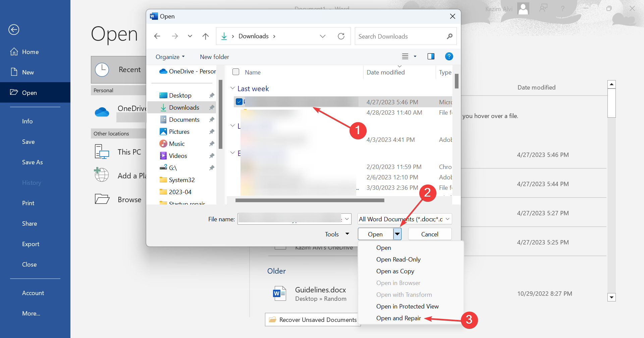
Task: Open Pictures folder in navigation pane
Action: pyautogui.click(x=179, y=132)
